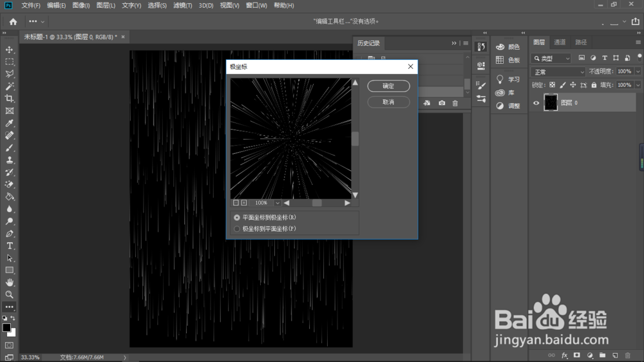This screenshot has height=362, width=644.
Task: Click the Layer 0 thumbnail
Action: pos(551,102)
